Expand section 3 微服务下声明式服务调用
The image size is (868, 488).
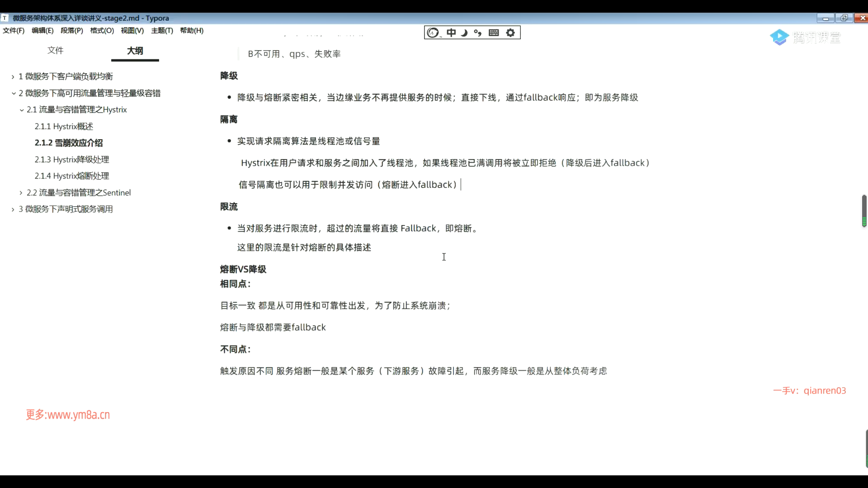coord(13,209)
